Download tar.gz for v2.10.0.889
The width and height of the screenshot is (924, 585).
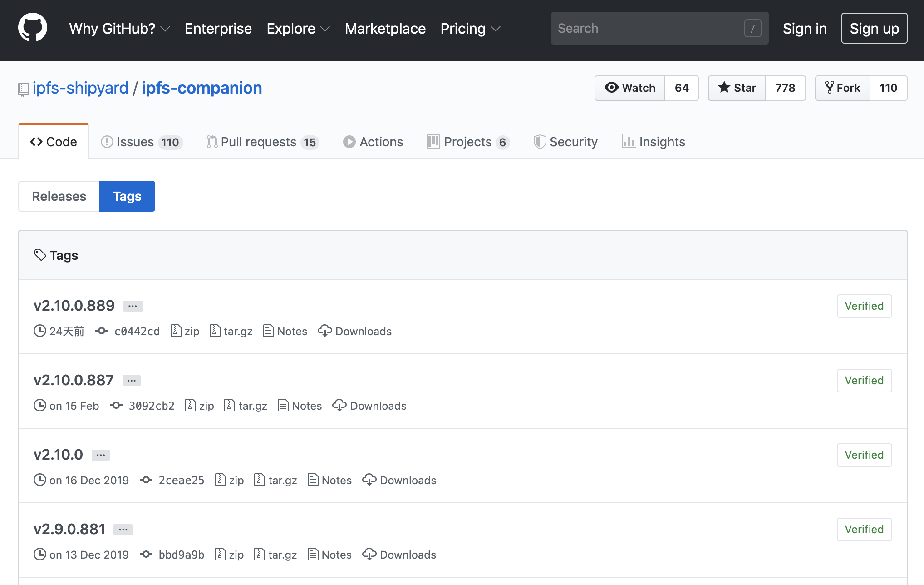tap(231, 331)
